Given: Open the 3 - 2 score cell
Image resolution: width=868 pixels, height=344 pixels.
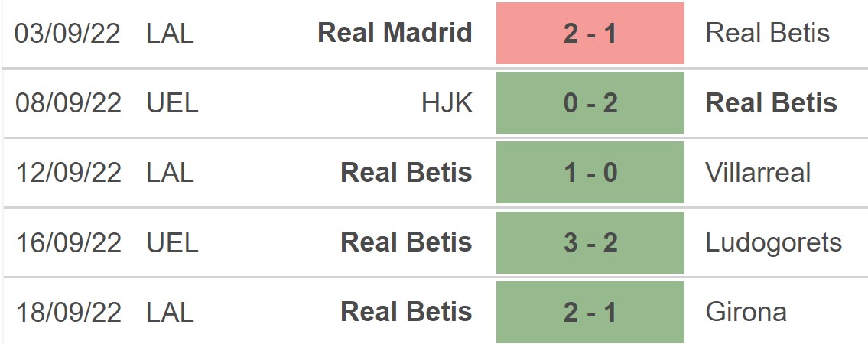Looking at the screenshot, I should tap(590, 242).
